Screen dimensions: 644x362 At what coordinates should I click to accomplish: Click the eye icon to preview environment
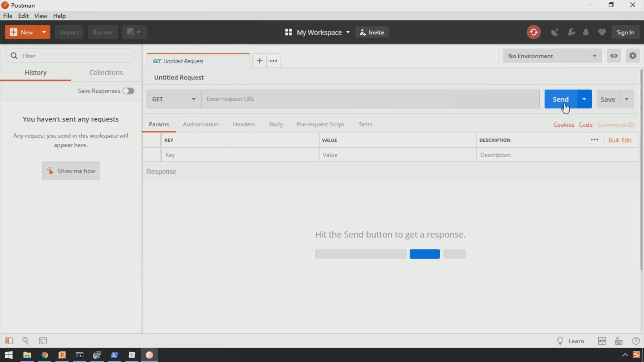pyautogui.click(x=614, y=56)
